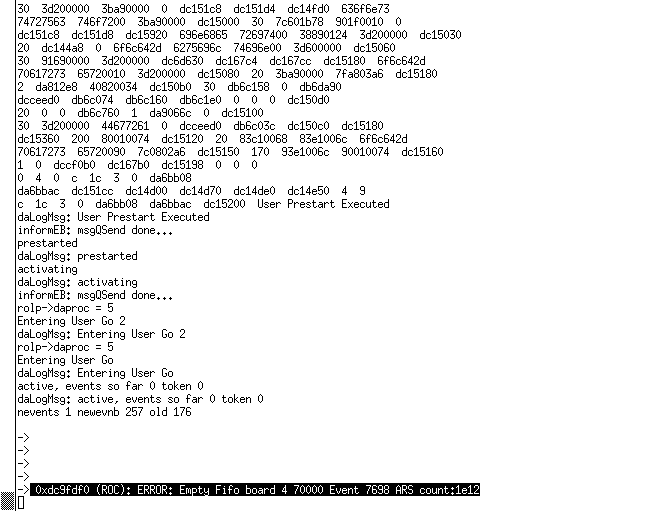
Task: Click '0xdc9fdf0 (ROC)' in highlighted line
Action: (80, 490)
